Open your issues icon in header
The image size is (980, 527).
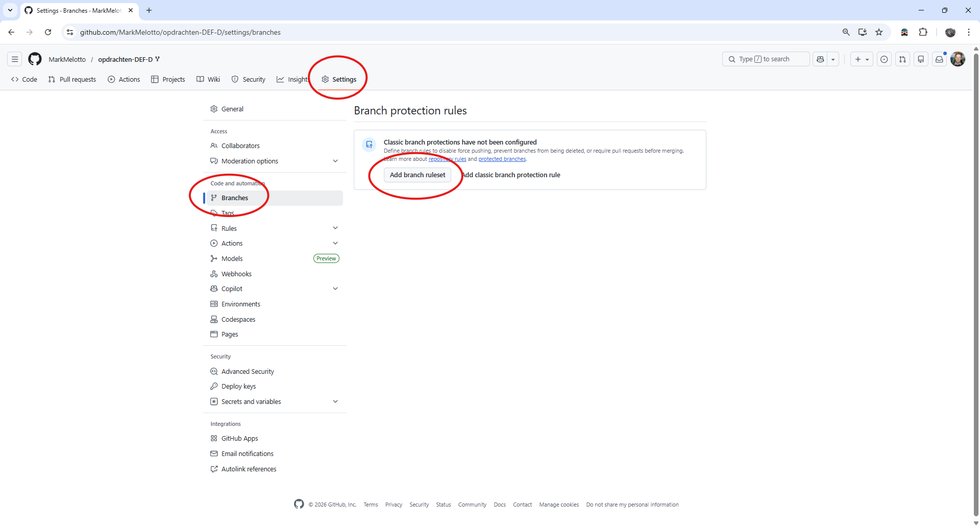[x=884, y=59]
